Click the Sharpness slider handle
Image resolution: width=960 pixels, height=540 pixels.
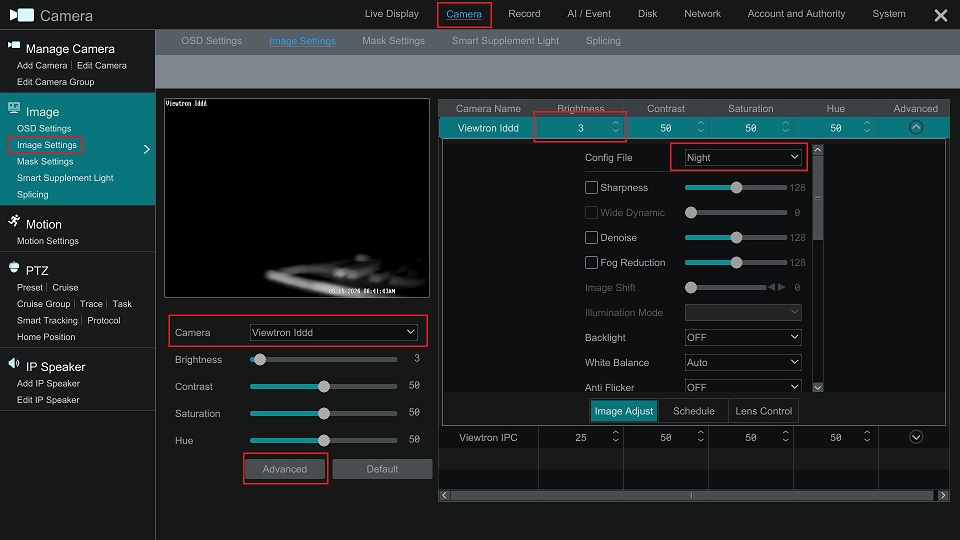click(737, 187)
